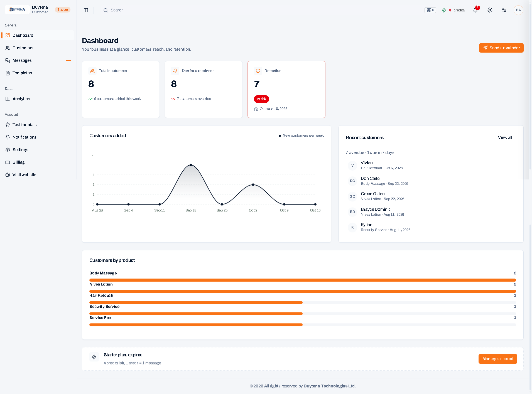Click the Oct 2 chart data point
532x394 pixels.
253,185
